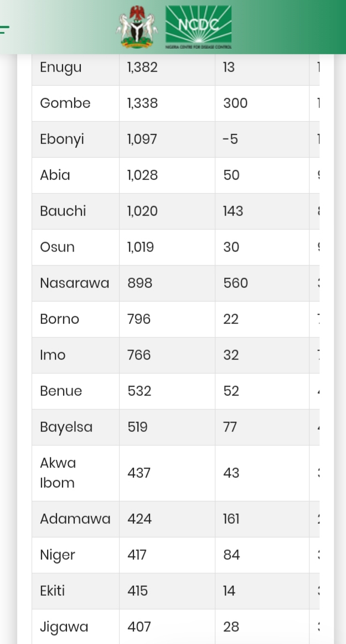Click the Nigeria coat of arms logo

tap(136, 27)
